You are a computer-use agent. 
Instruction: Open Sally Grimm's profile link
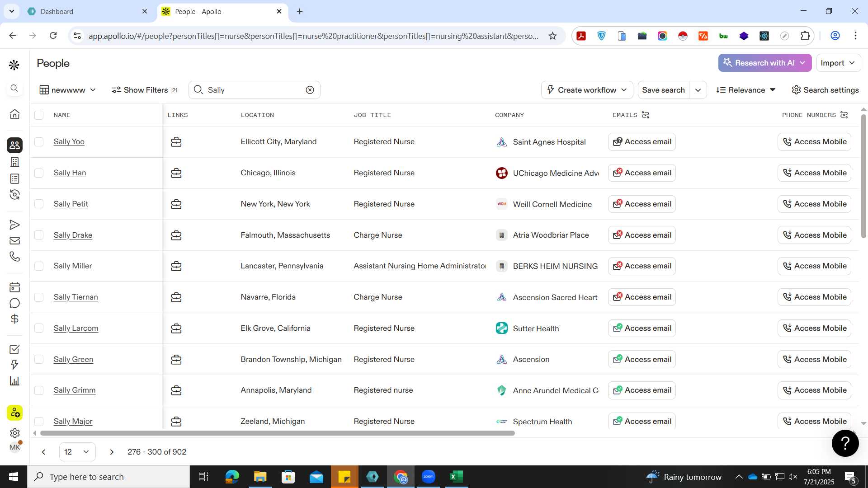point(75,390)
